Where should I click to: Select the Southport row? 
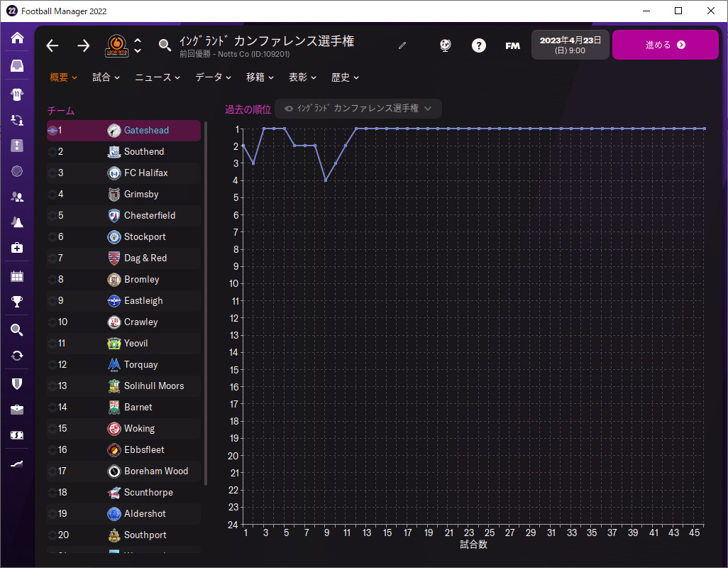coord(123,535)
